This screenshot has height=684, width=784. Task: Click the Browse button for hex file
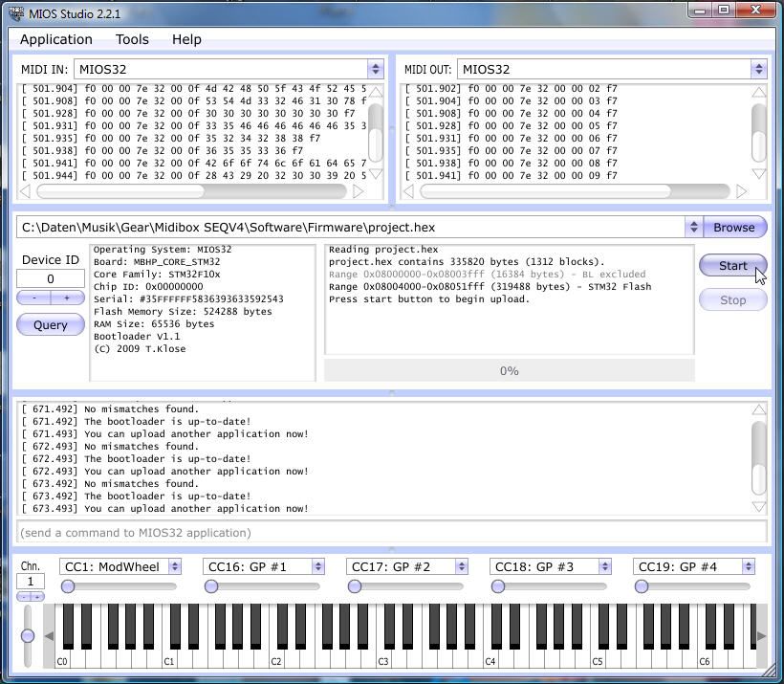click(x=734, y=227)
